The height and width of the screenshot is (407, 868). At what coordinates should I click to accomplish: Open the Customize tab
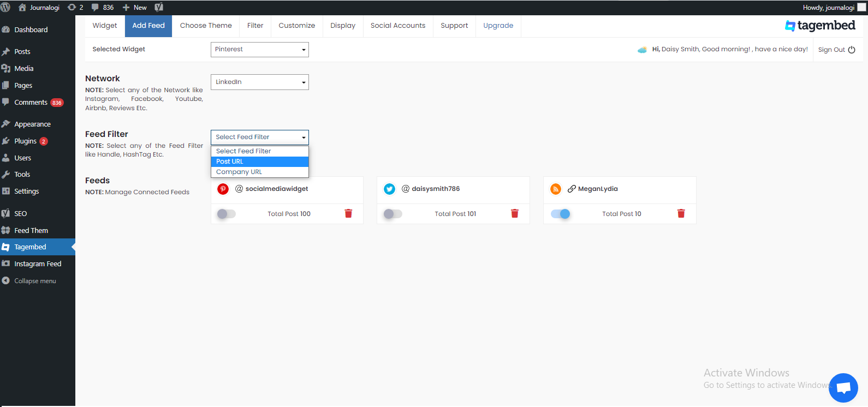coord(297,26)
